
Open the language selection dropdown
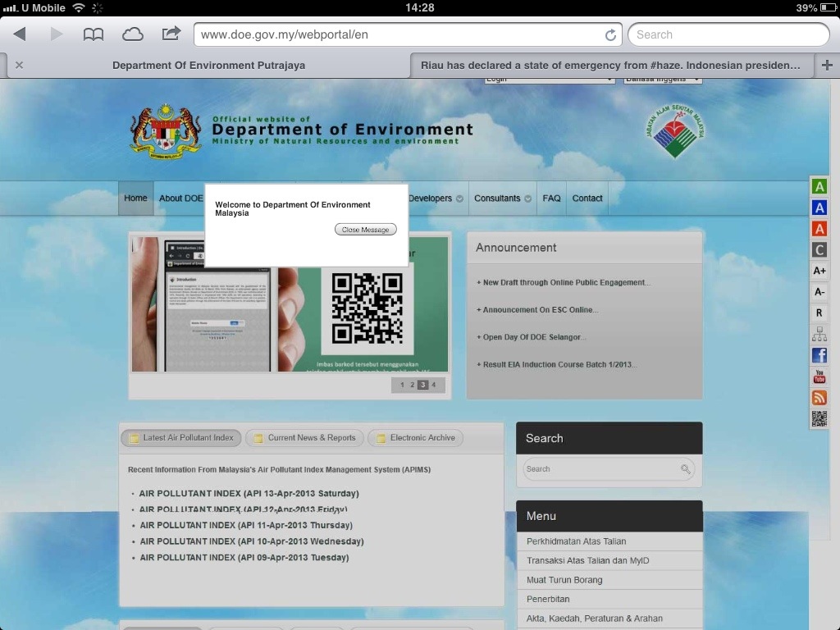point(663,80)
